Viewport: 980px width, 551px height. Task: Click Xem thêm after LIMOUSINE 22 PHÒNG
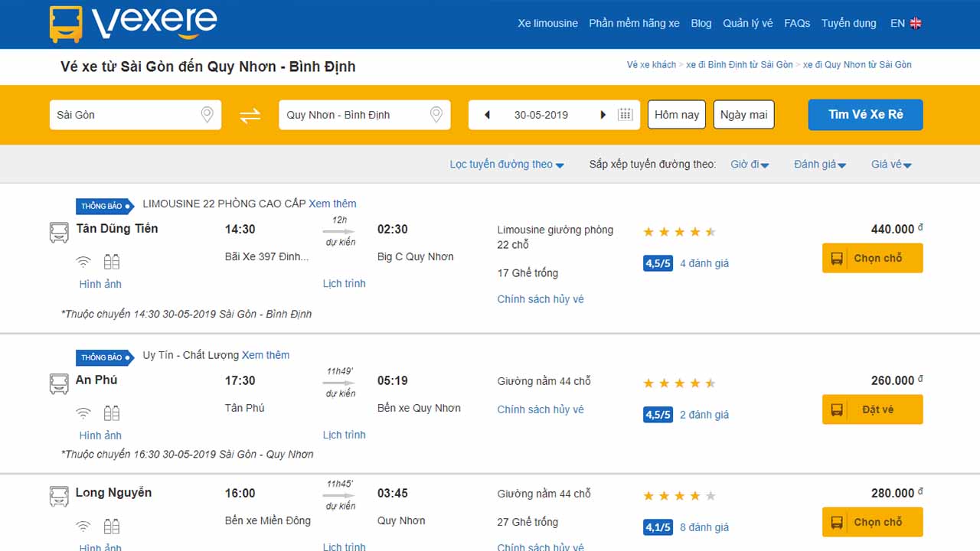[x=332, y=204]
